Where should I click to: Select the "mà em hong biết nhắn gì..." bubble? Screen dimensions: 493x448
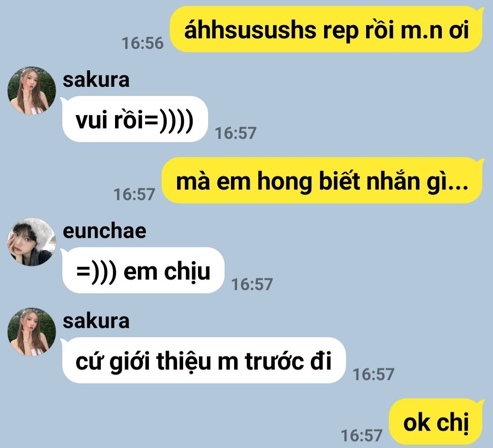click(x=322, y=180)
